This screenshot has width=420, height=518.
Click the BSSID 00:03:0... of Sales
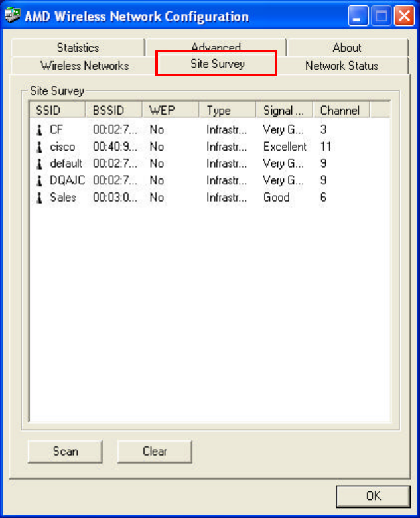coord(115,197)
